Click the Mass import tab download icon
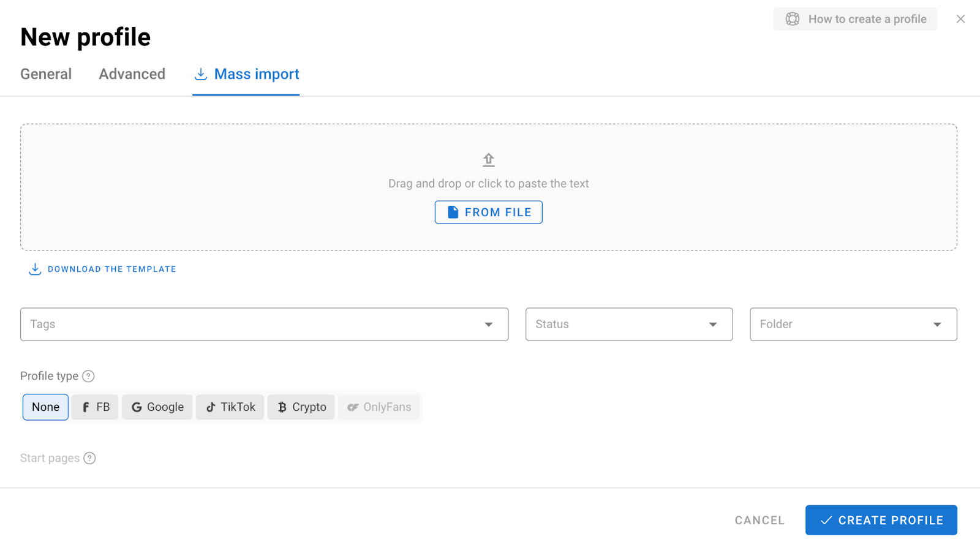This screenshot has height=545, width=980. (x=201, y=74)
